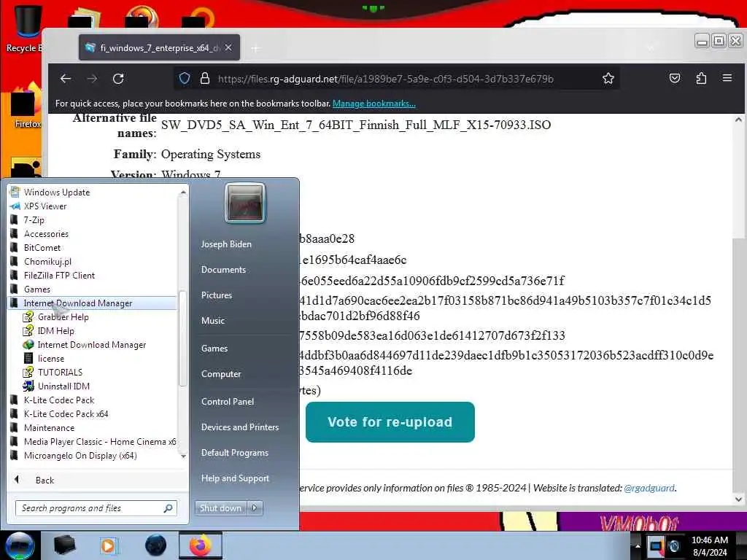Open Devices and Printers
Screen dimensions: 747x560
[239, 427]
